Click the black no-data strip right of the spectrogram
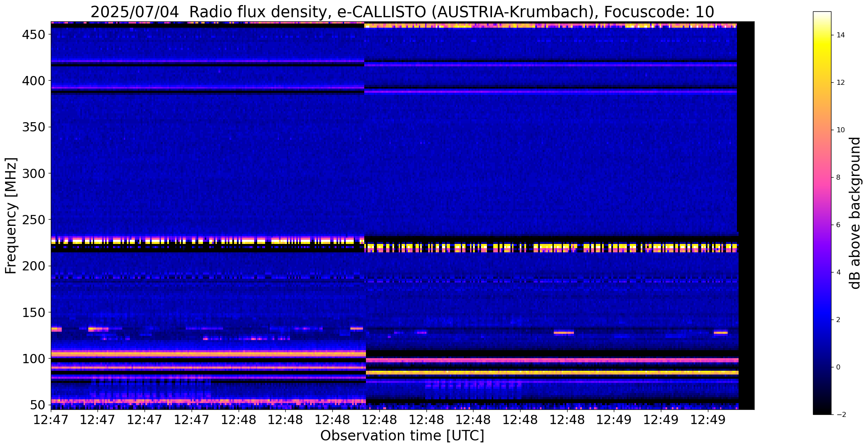The image size is (868, 448). pyautogui.click(x=746, y=215)
